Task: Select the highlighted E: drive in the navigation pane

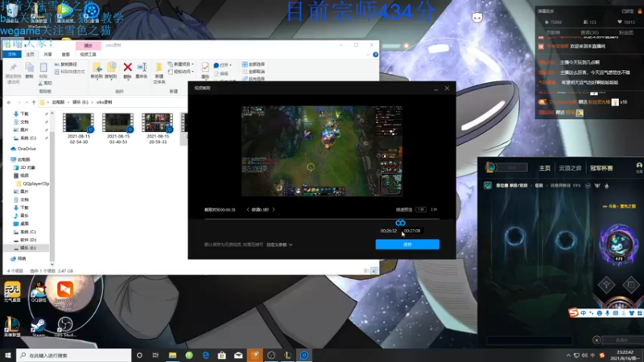Action: click(25, 248)
